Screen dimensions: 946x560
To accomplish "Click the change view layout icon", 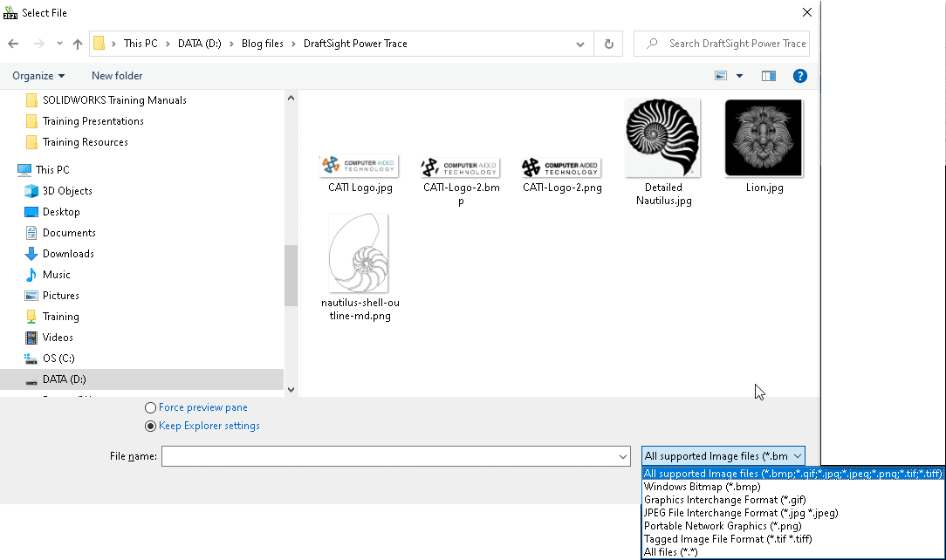I will point(721,76).
